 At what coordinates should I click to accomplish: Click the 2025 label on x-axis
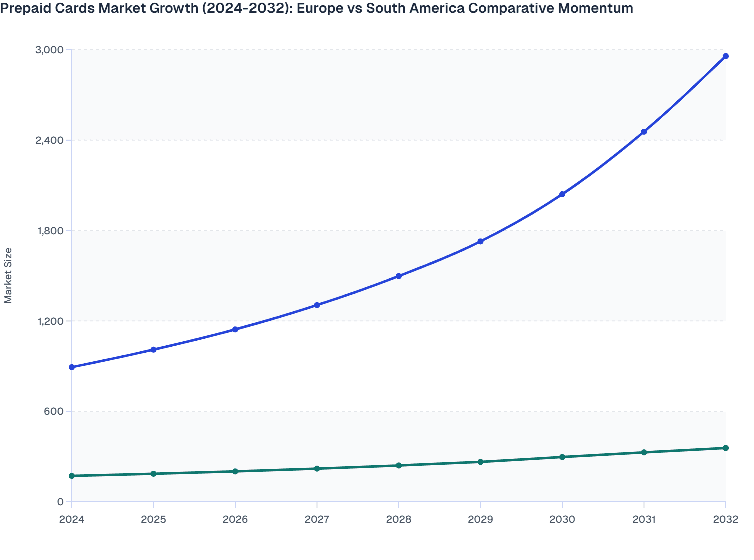click(154, 520)
